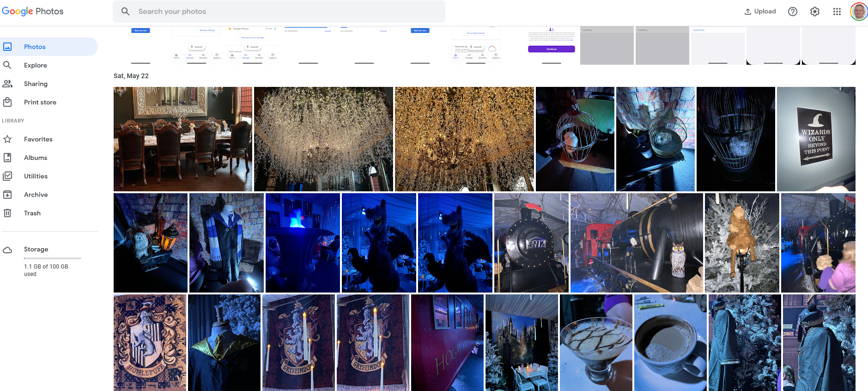Screen dimensions: 868x391
Task: Open the white crystal chandelier photo
Action: coord(323,139)
